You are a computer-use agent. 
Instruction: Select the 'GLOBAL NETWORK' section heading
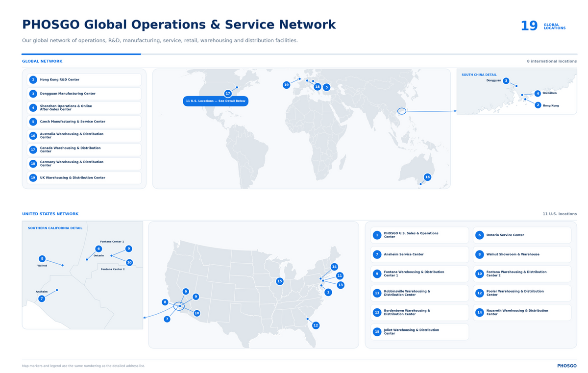42,61
